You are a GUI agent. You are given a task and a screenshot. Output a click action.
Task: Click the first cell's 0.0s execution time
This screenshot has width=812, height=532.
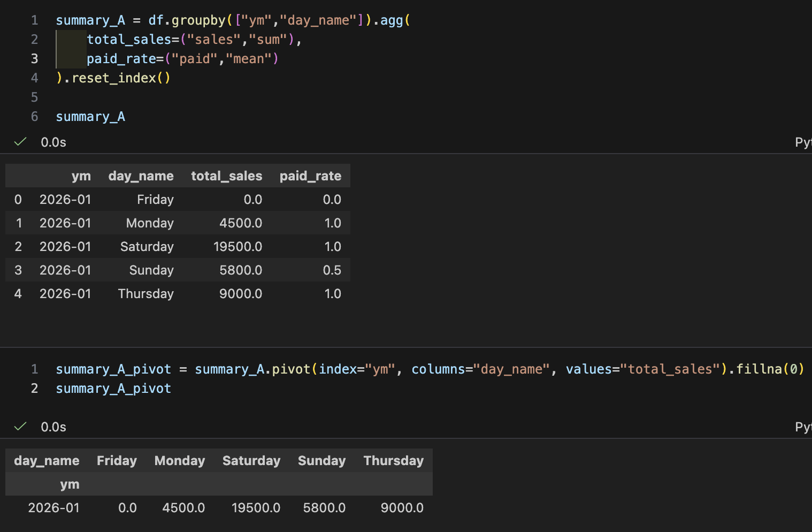53,142
